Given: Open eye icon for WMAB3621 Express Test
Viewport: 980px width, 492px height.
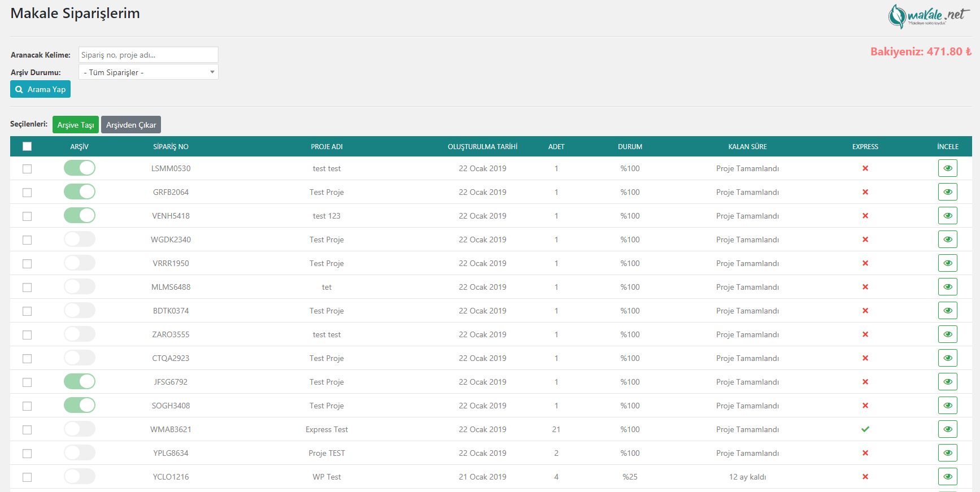Looking at the screenshot, I should tap(947, 429).
